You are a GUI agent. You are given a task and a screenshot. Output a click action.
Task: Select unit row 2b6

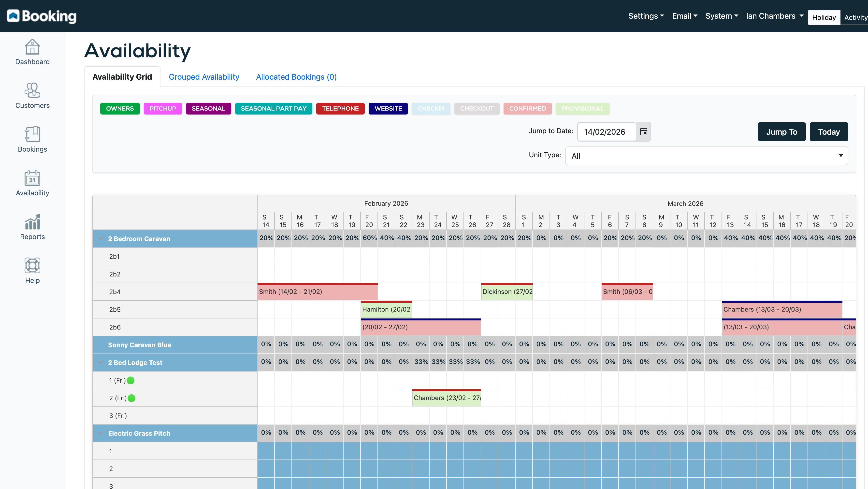(x=175, y=327)
